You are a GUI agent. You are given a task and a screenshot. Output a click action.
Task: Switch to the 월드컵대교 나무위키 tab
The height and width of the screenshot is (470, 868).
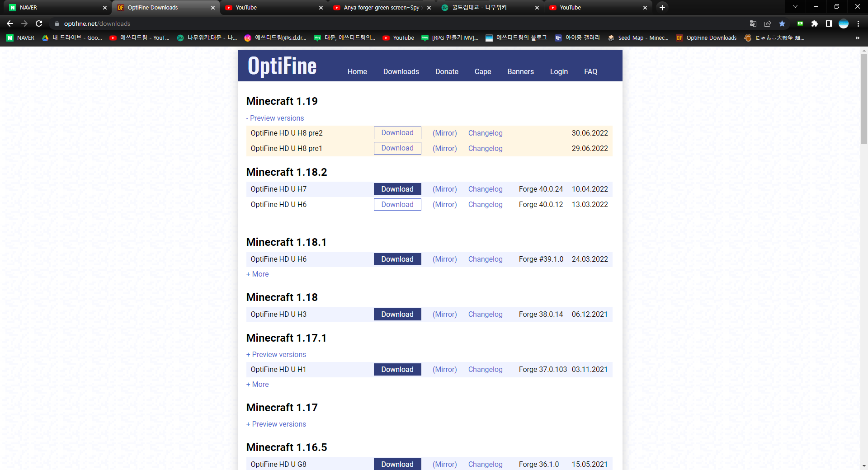[x=490, y=8]
